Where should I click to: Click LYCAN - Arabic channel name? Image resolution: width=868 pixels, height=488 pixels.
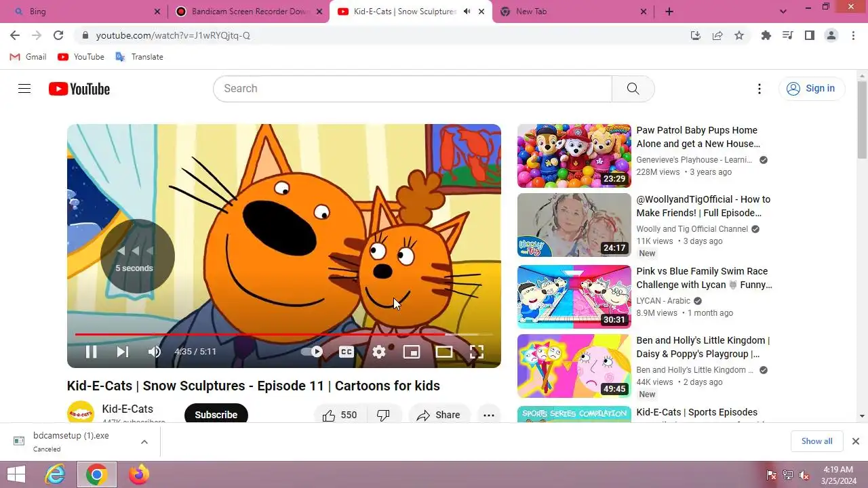pyautogui.click(x=663, y=301)
